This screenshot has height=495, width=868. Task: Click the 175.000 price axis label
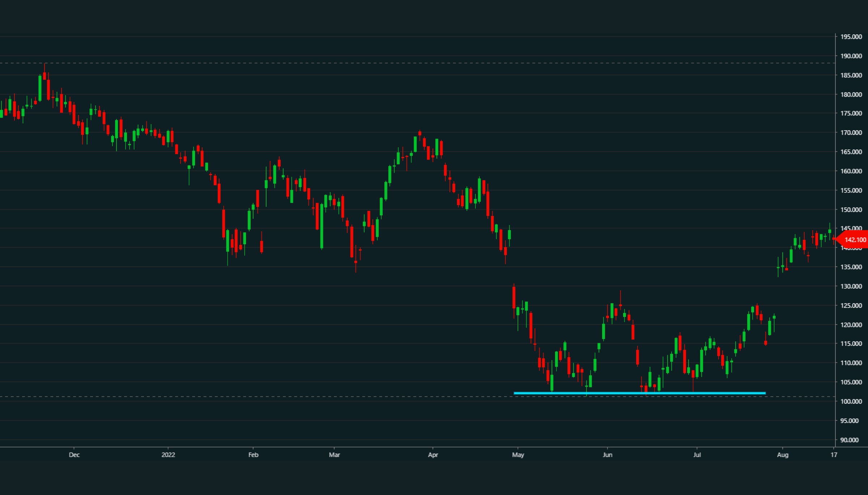pos(851,113)
